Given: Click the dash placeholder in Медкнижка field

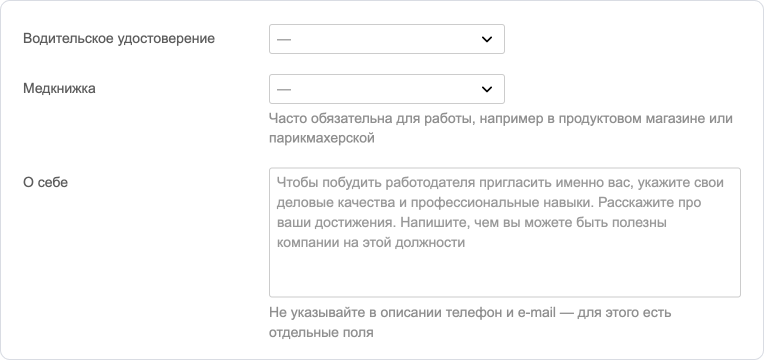Looking at the screenshot, I should pyautogui.click(x=284, y=89).
